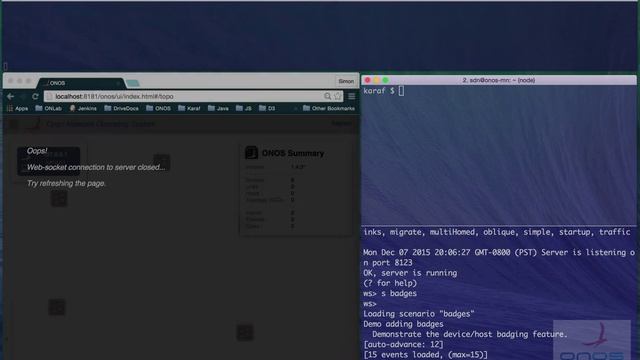
Task: Reload the ONOS page in Chrome
Action: click(x=35, y=96)
